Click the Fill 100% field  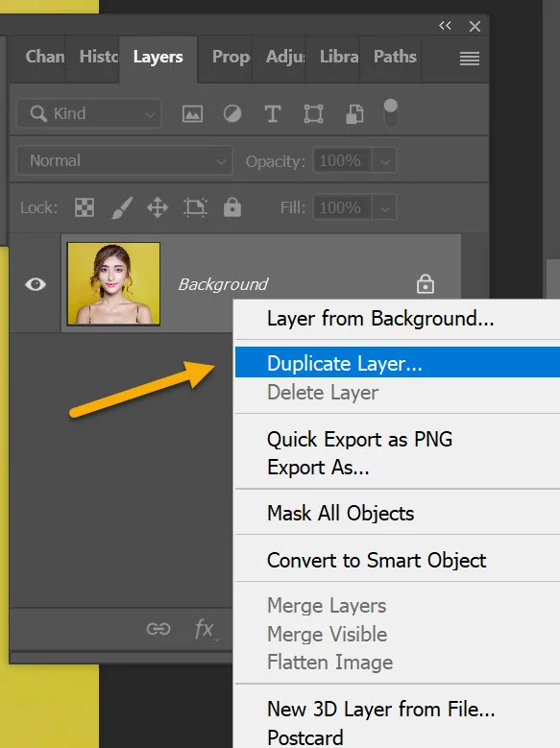click(x=342, y=207)
